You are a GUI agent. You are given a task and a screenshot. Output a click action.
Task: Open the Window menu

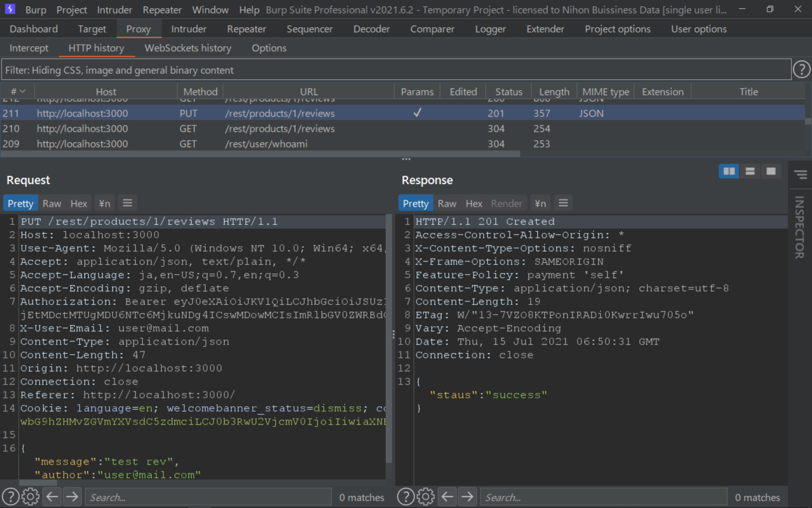click(210, 10)
